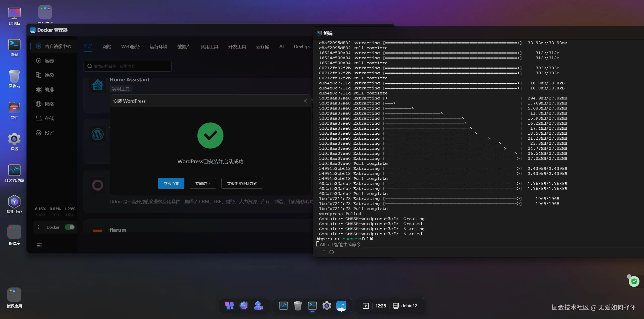Collapse sidebar using the hamburger icon
Viewport: 644px width, 319px height.
[x=39, y=245]
